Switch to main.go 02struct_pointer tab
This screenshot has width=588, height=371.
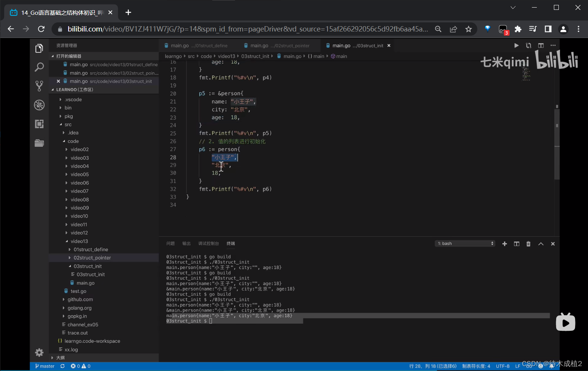coord(279,46)
